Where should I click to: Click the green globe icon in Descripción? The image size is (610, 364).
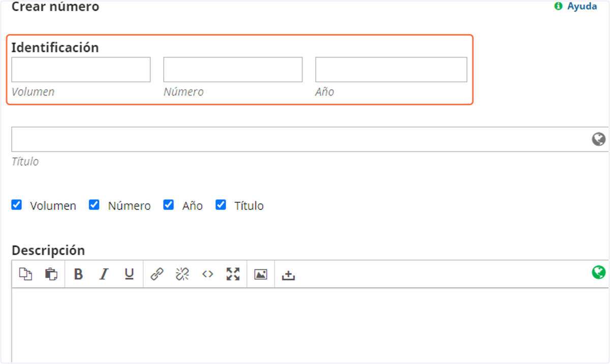pos(599,272)
